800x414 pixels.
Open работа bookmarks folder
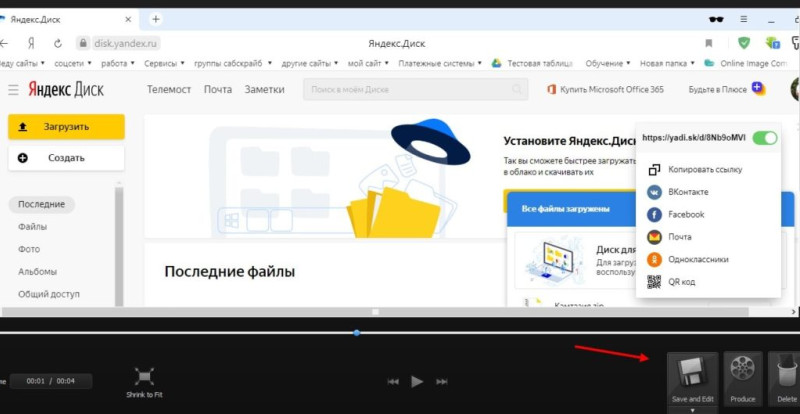118,63
